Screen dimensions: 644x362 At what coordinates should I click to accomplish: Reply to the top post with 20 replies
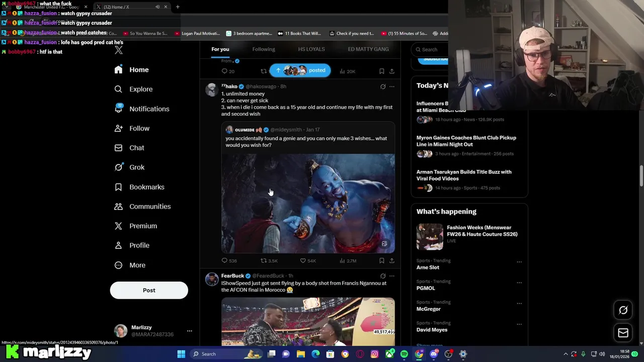click(228, 71)
